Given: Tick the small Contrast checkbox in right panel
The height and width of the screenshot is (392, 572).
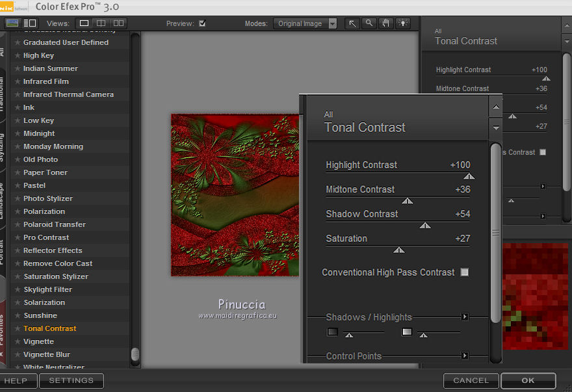Looking at the screenshot, I should coord(543,152).
